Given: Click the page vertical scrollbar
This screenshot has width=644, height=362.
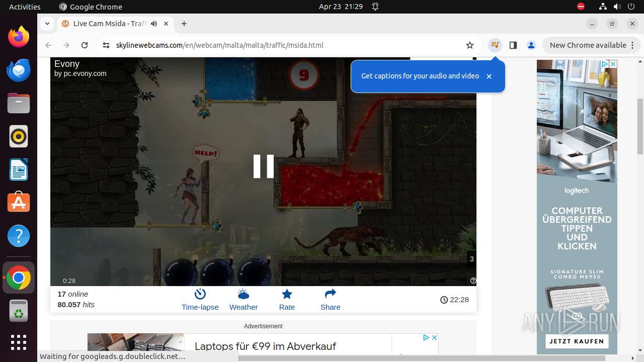Looking at the screenshot, I should coord(640,126).
